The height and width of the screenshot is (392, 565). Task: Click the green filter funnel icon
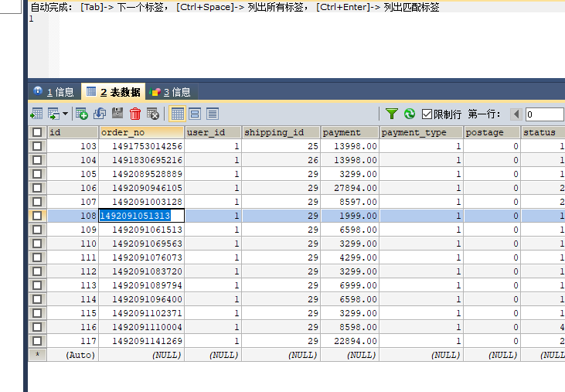392,114
